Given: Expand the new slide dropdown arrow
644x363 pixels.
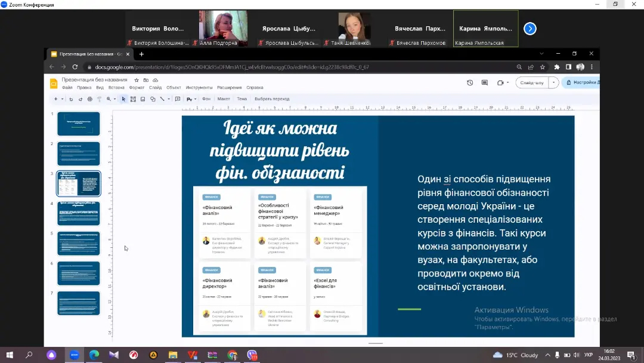Looking at the screenshot, I should 62,99.
